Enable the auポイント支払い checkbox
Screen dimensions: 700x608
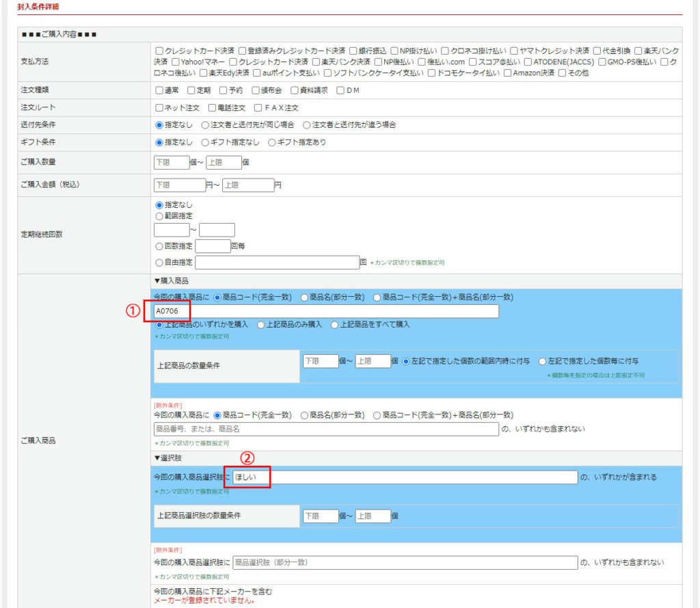point(257,72)
